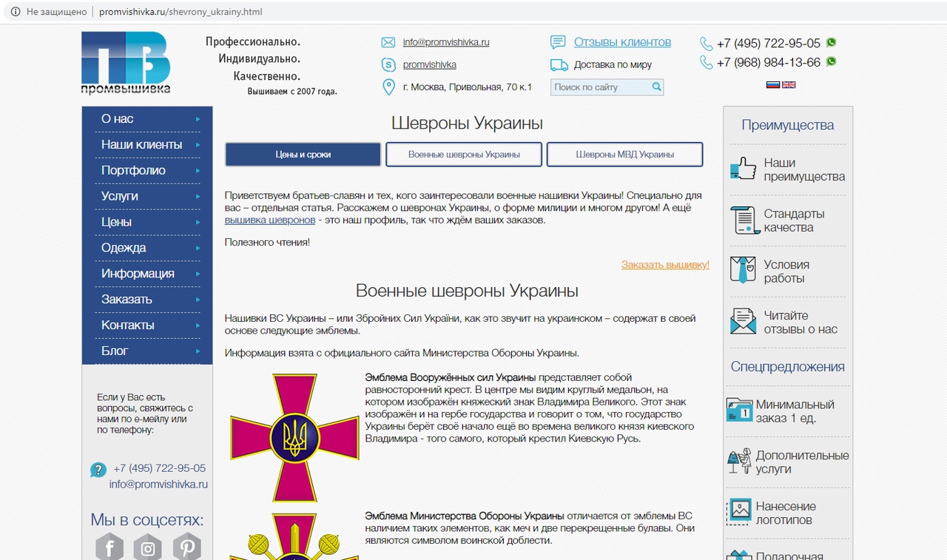
Task: Click Нанесение логотипов link text
Action: click(x=786, y=513)
